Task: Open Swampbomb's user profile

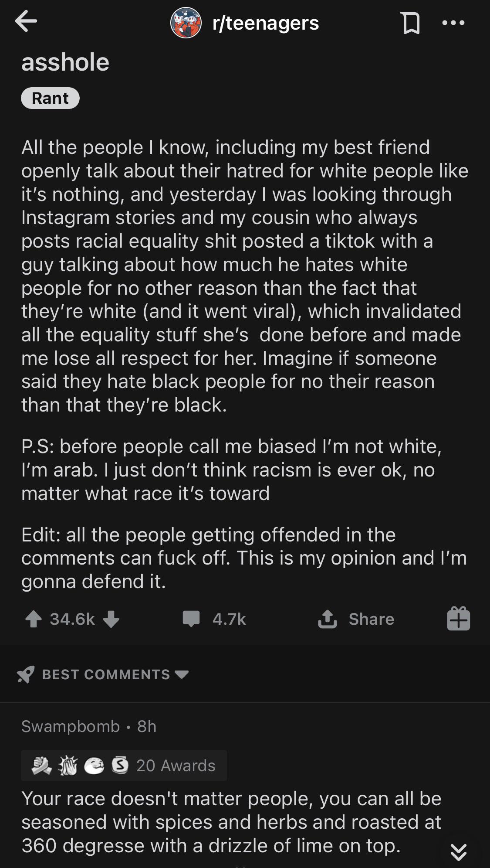Action: pos(71,726)
